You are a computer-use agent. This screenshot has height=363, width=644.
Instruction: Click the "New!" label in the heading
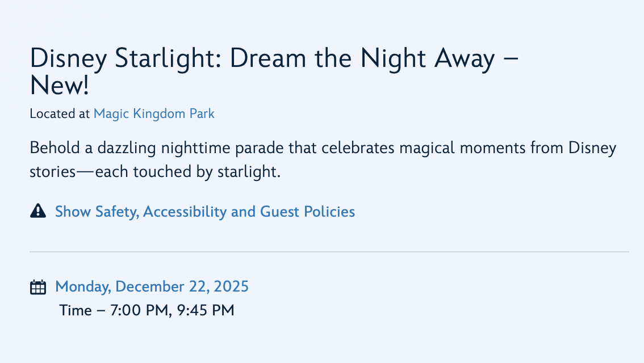coord(60,85)
